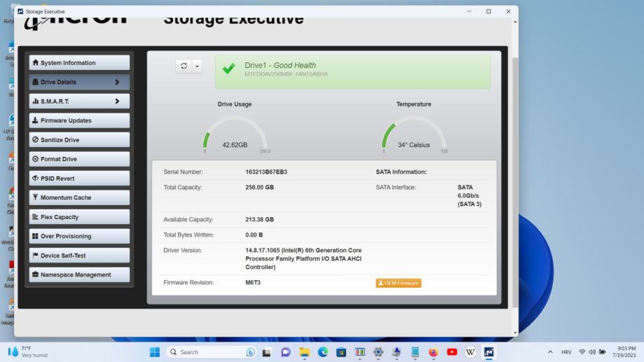644x362 pixels.
Task: Click the Drive Usage gauge
Action: point(235,134)
